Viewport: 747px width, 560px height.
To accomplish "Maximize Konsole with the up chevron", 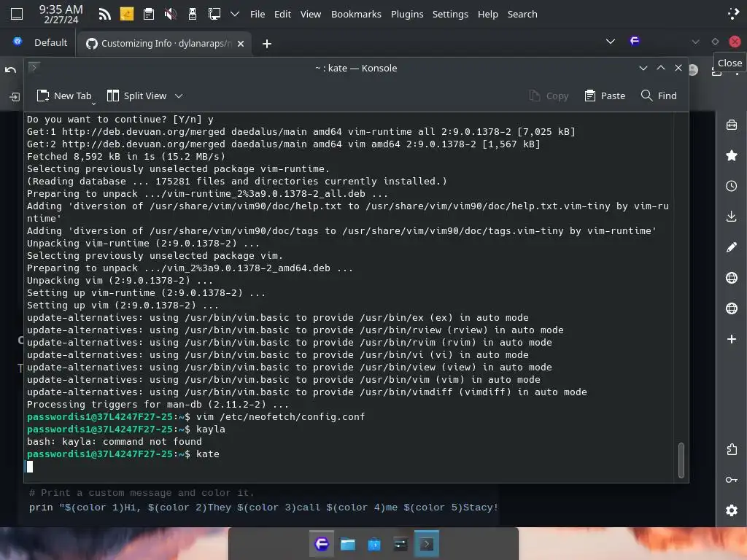I will click(661, 68).
